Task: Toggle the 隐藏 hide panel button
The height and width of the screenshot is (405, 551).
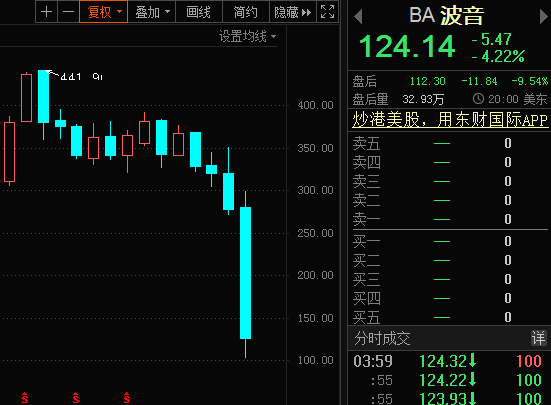Action: tap(293, 12)
